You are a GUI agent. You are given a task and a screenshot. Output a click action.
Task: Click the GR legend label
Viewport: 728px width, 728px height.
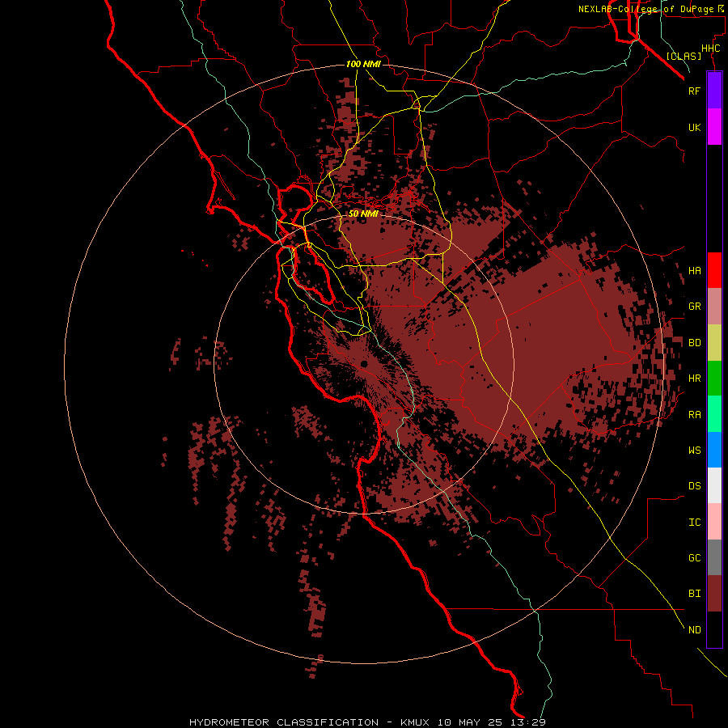[694, 307]
